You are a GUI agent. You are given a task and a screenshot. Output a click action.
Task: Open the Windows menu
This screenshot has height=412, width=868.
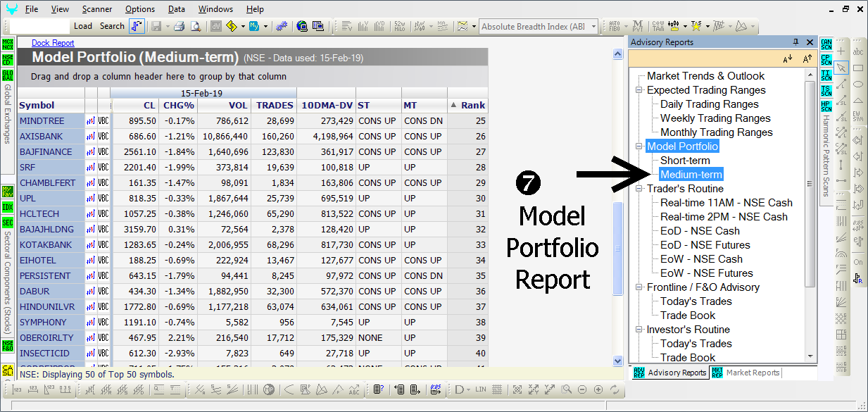coord(215,9)
